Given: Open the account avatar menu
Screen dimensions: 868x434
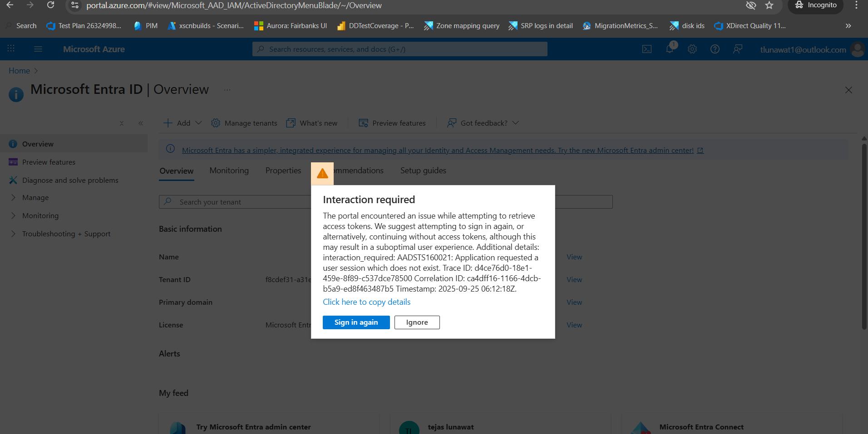Looking at the screenshot, I should (x=858, y=49).
